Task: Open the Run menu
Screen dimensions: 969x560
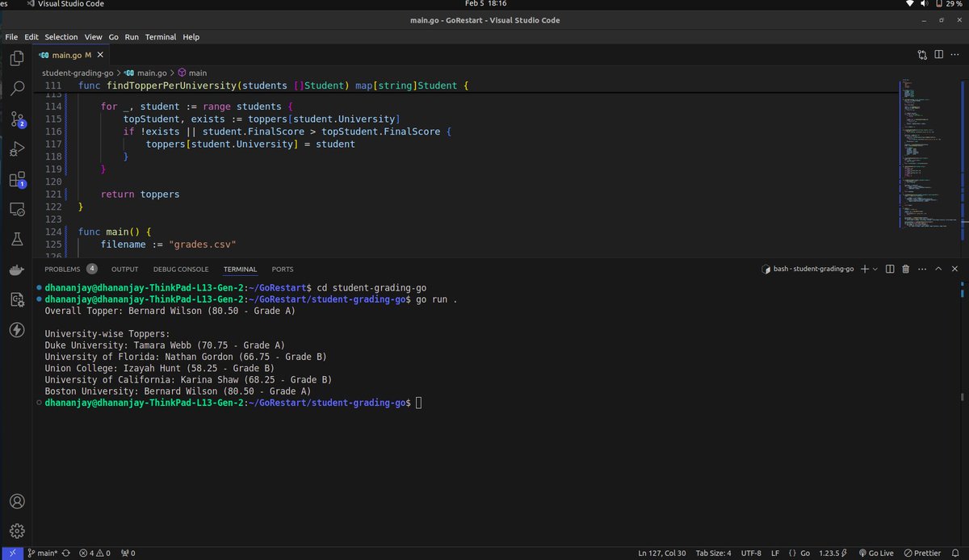Action: [132, 37]
